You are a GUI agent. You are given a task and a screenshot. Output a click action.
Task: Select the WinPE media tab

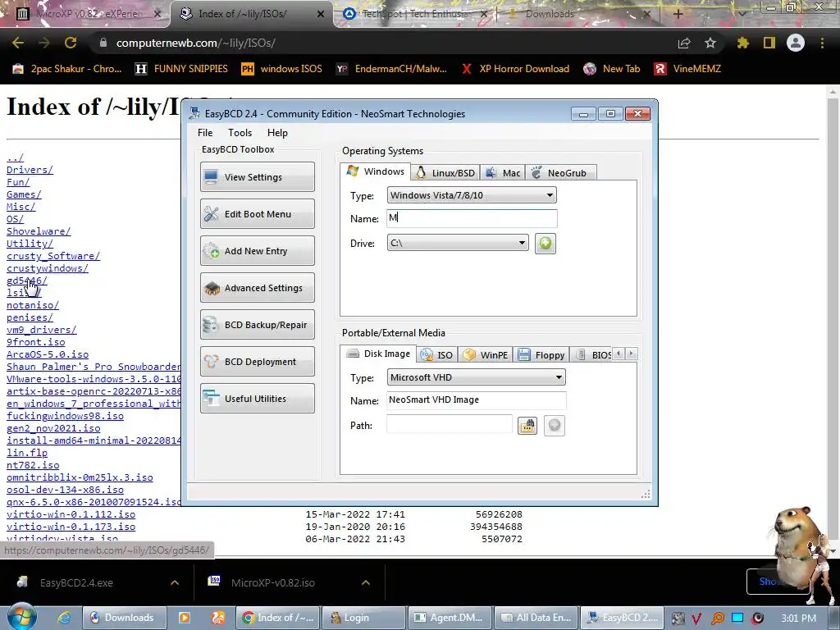486,355
